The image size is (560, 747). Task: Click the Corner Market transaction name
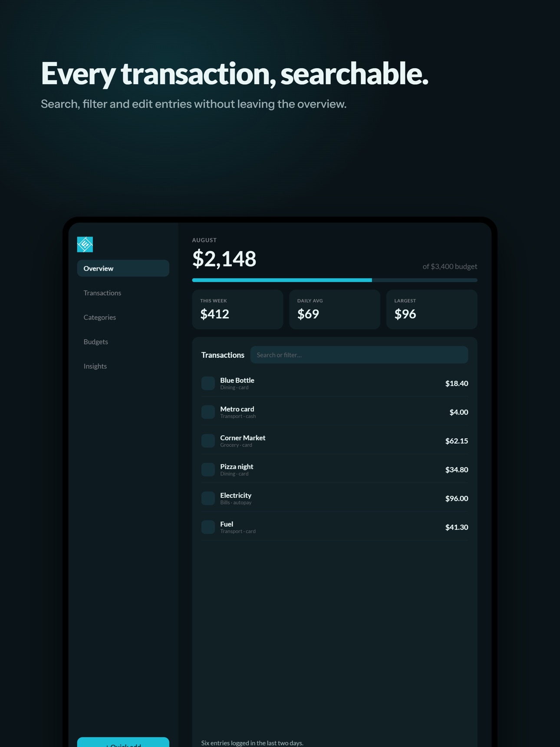tap(243, 438)
